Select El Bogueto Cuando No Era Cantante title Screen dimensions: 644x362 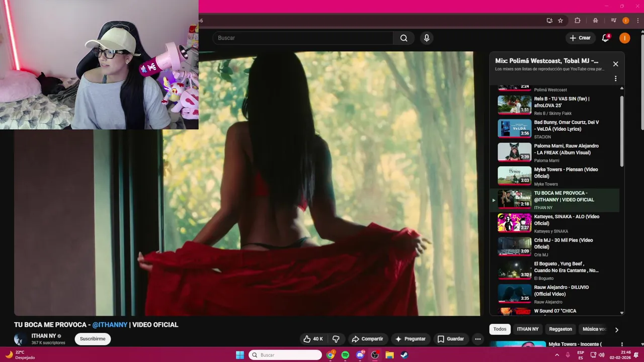(566, 267)
